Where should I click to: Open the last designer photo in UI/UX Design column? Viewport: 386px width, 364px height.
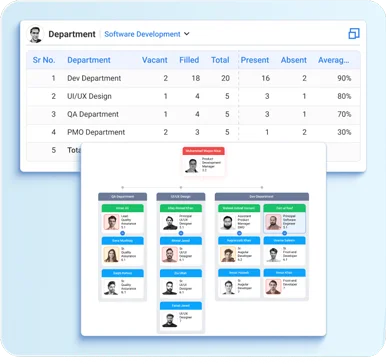[x=170, y=320]
